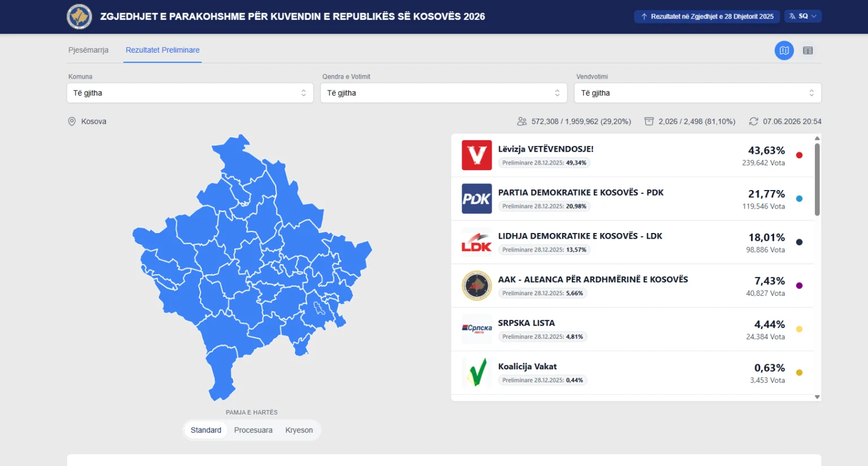
Task: Click Srpska Lista preliminary 4,81% badge
Action: click(542, 337)
